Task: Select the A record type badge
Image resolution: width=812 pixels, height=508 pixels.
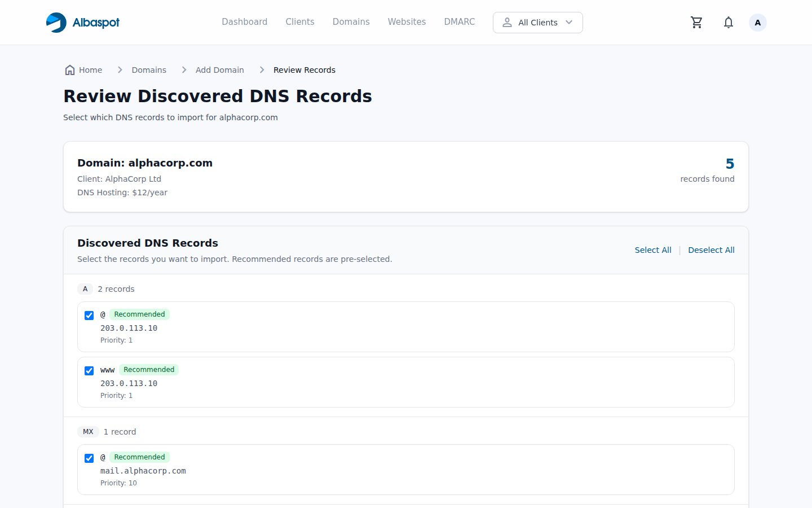Action: pyautogui.click(x=85, y=288)
